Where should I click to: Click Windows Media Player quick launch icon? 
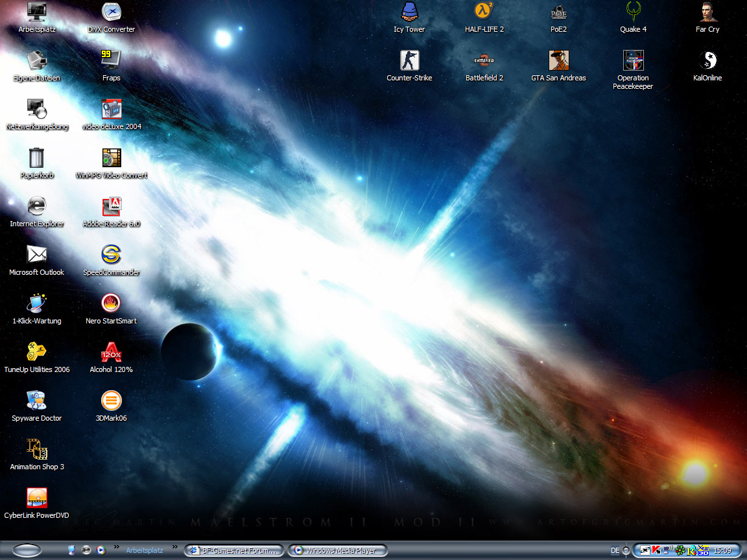(x=101, y=550)
